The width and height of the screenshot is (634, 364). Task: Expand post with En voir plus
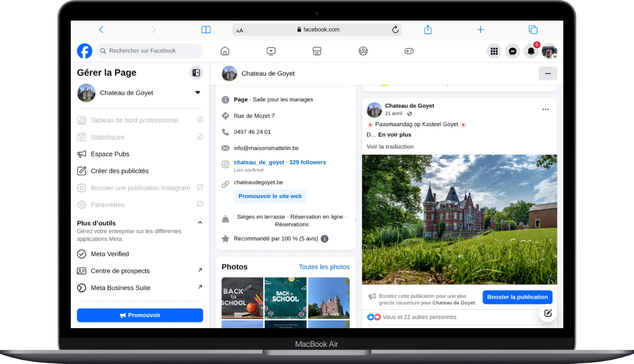coord(395,134)
